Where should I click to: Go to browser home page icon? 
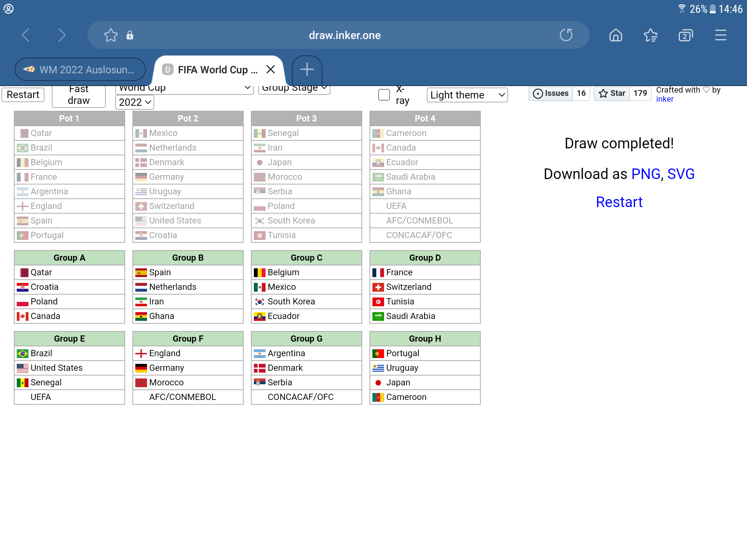616,35
